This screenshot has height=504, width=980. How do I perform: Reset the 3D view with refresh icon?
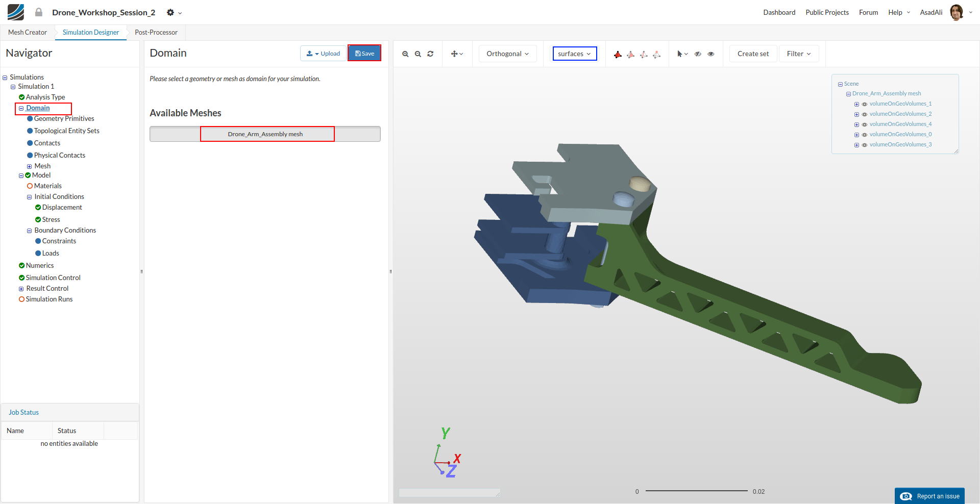430,54
